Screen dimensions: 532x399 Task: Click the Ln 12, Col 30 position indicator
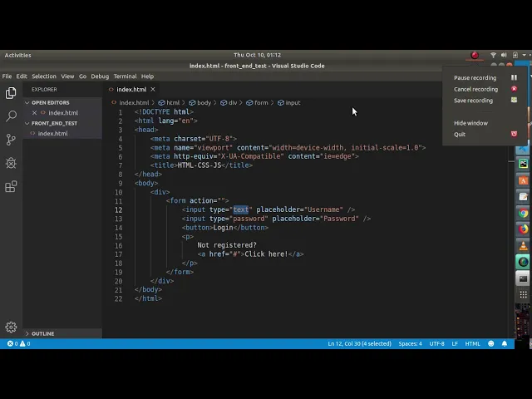tap(359, 343)
